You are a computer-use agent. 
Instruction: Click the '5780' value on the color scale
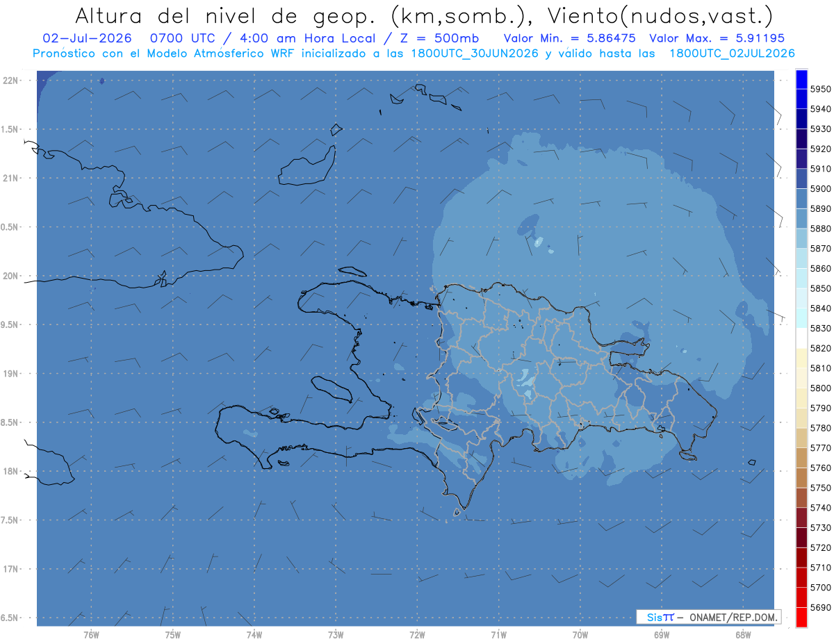click(x=821, y=428)
